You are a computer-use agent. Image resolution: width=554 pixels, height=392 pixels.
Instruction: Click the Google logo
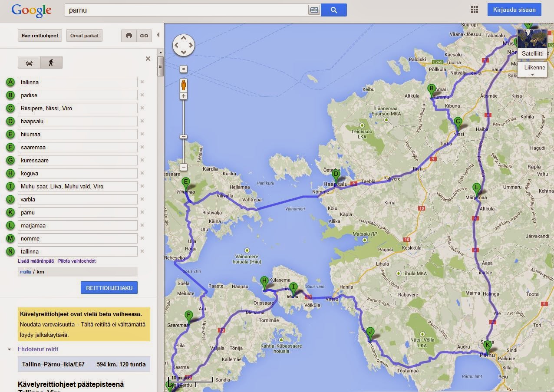pyautogui.click(x=31, y=10)
